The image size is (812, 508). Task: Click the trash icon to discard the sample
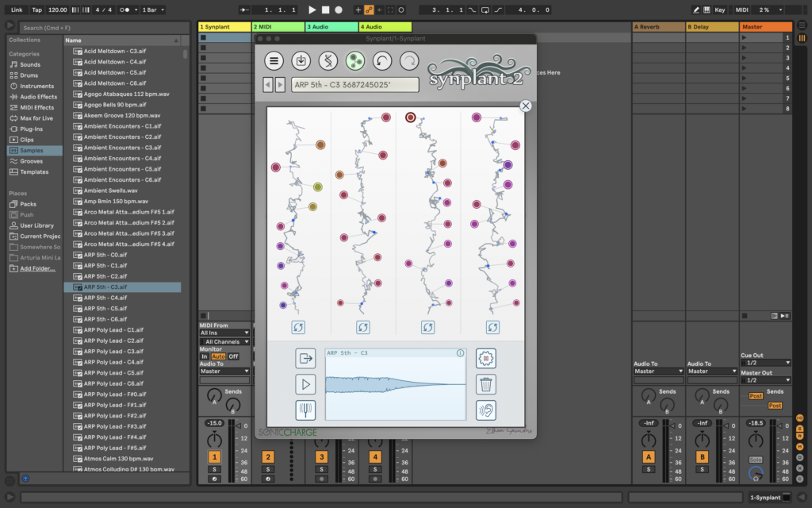click(x=485, y=384)
